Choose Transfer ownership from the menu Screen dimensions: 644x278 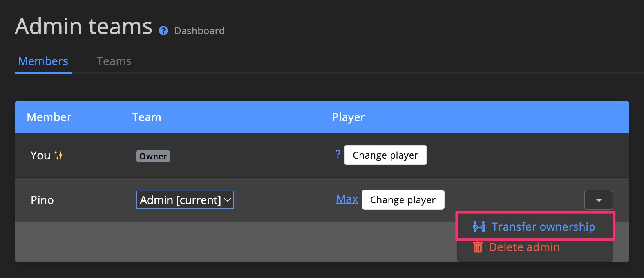point(544,227)
